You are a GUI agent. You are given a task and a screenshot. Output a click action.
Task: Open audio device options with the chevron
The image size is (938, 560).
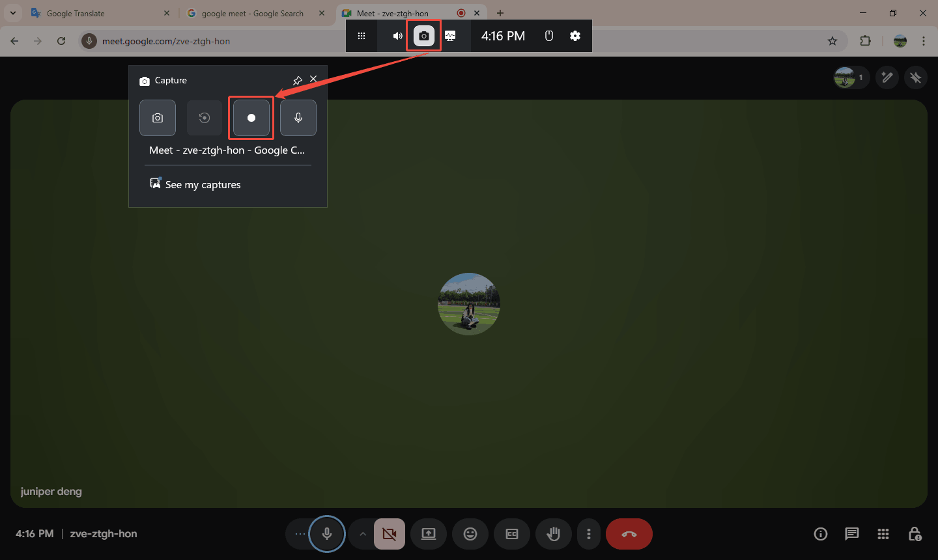[363, 533]
